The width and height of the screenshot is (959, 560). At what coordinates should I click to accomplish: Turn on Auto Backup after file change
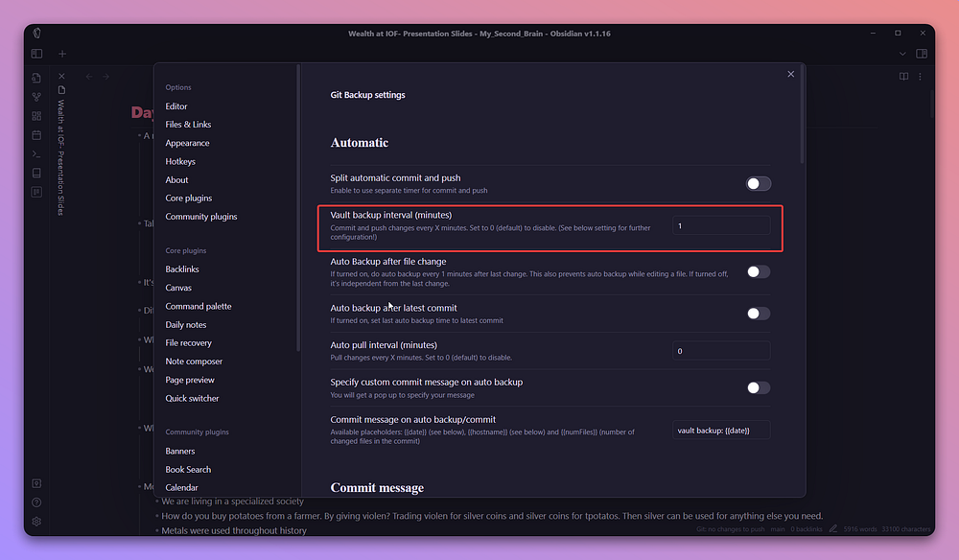point(759,272)
